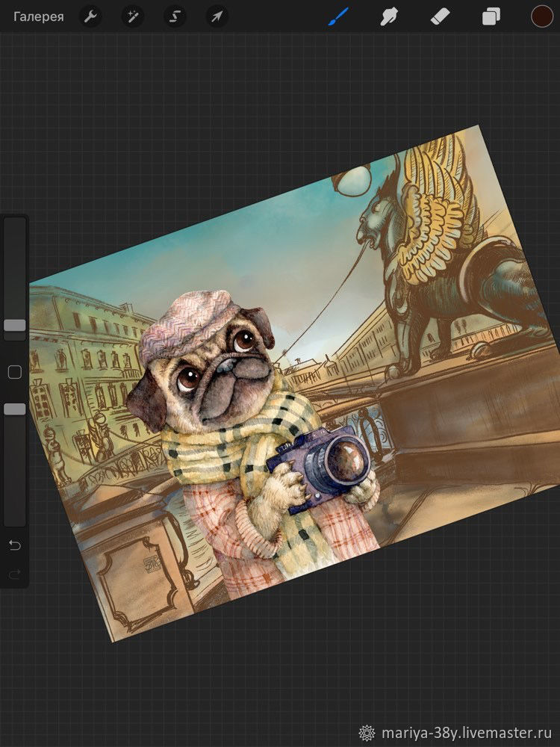
Task: Click the brush size slider handle
Action: [15, 326]
